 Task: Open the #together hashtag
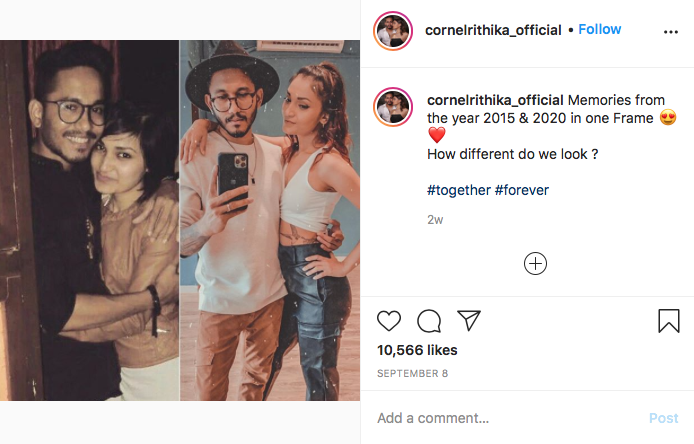click(x=457, y=189)
